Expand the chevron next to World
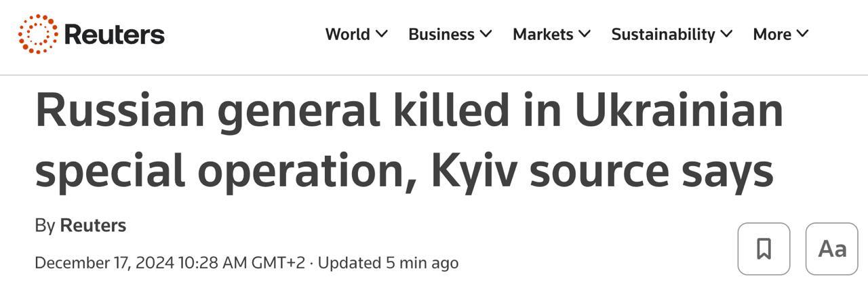The width and height of the screenshot is (868, 286). tap(382, 33)
